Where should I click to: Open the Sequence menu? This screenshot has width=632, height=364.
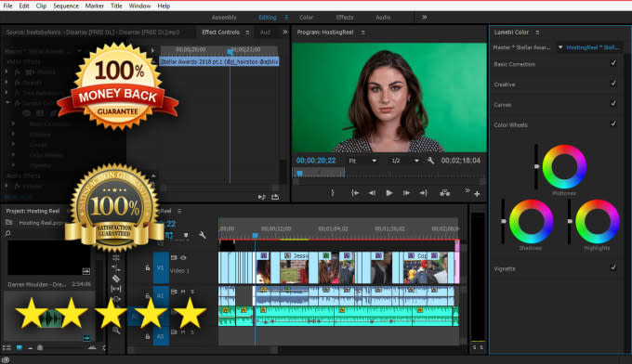point(66,6)
